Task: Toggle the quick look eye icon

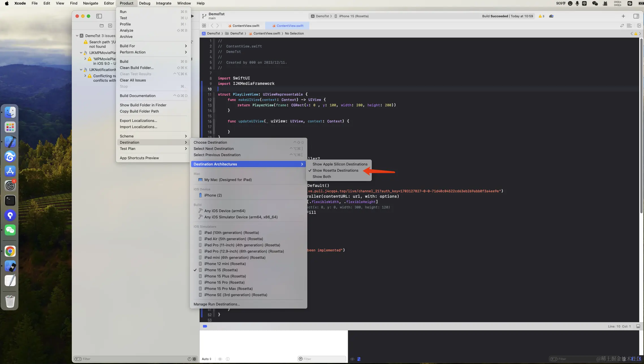Action: (x=220, y=359)
